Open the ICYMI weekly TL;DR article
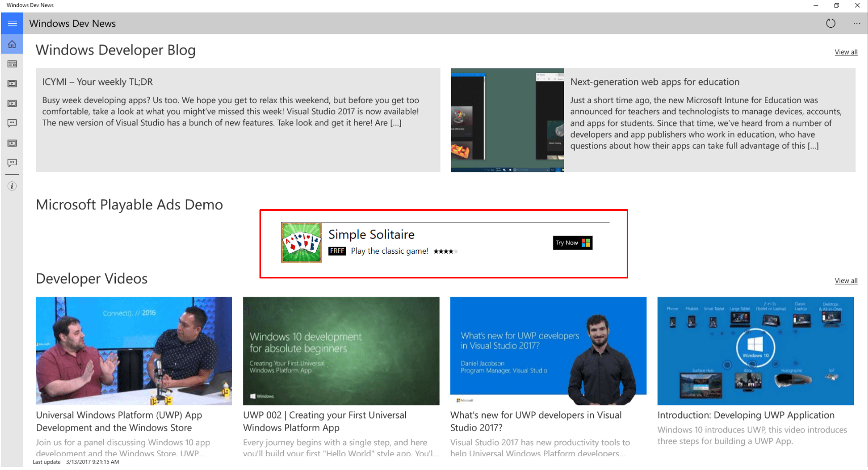The width and height of the screenshot is (868, 470). coord(97,82)
